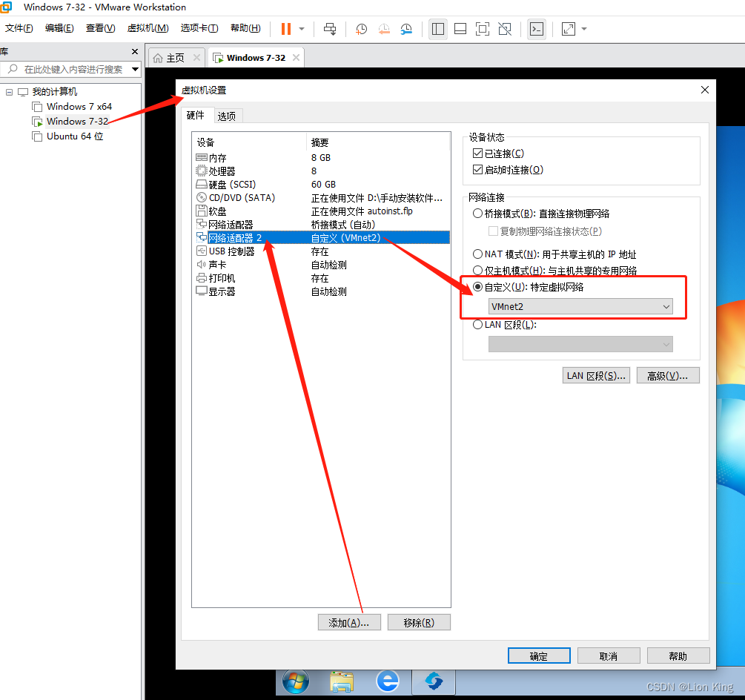
Task: Open the power options arrow beside Pause
Action: tap(302, 29)
